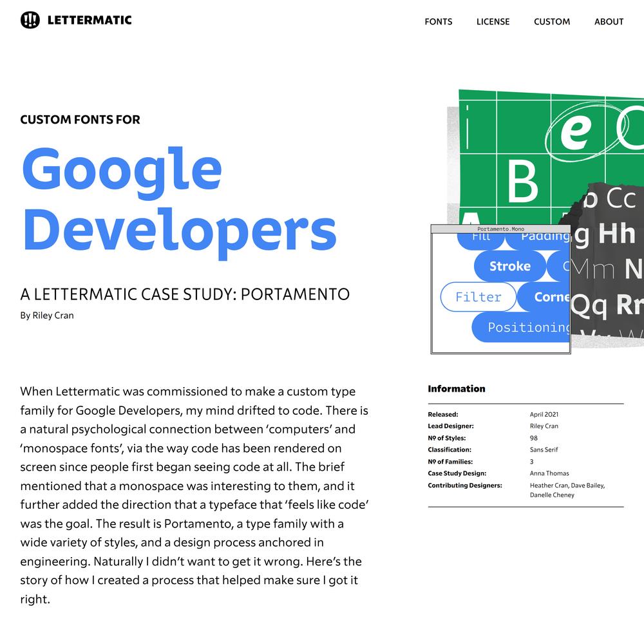
Task: Click 'Heather Cran, Dave Bailey,' contributor names
Action: coord(567,485)
